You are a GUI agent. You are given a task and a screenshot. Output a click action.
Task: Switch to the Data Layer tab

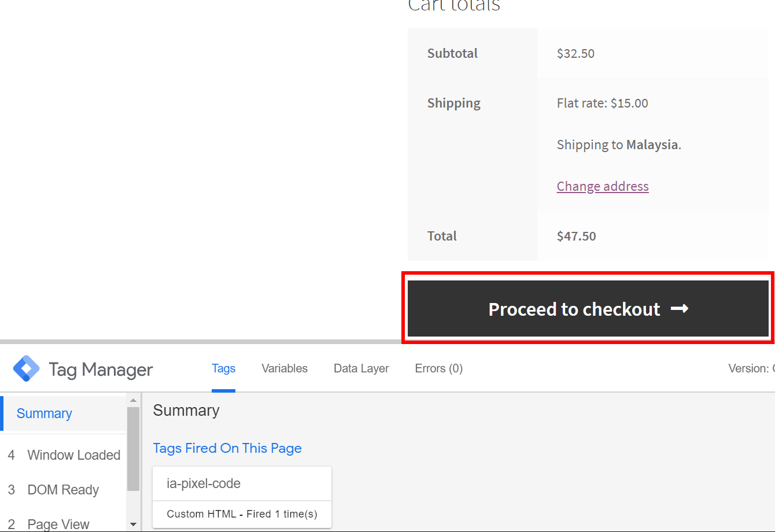[361, 368]
